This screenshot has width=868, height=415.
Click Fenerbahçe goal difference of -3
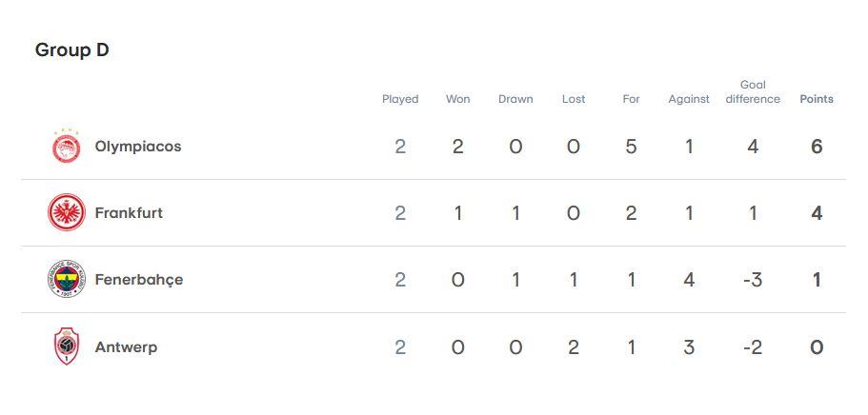click(x=753, y=280)
